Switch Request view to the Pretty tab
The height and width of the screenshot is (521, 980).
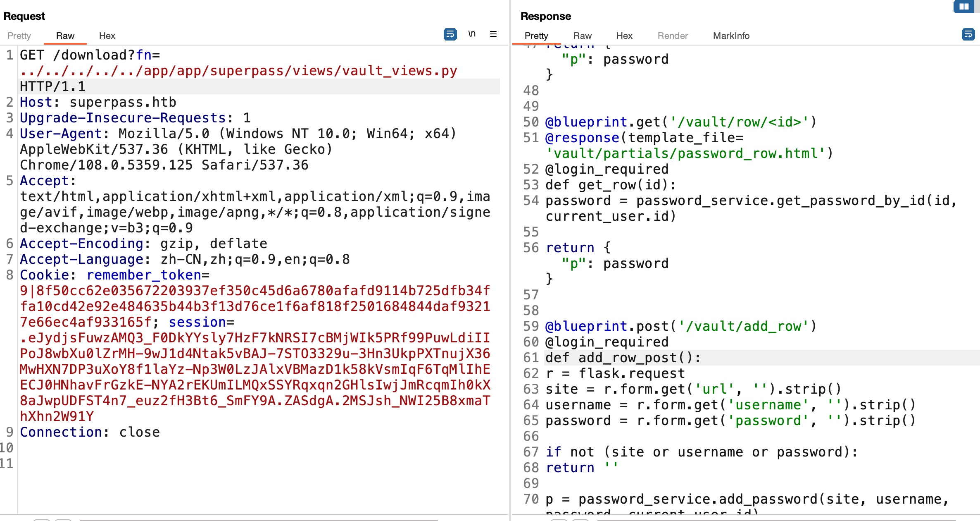click(19, 36)
